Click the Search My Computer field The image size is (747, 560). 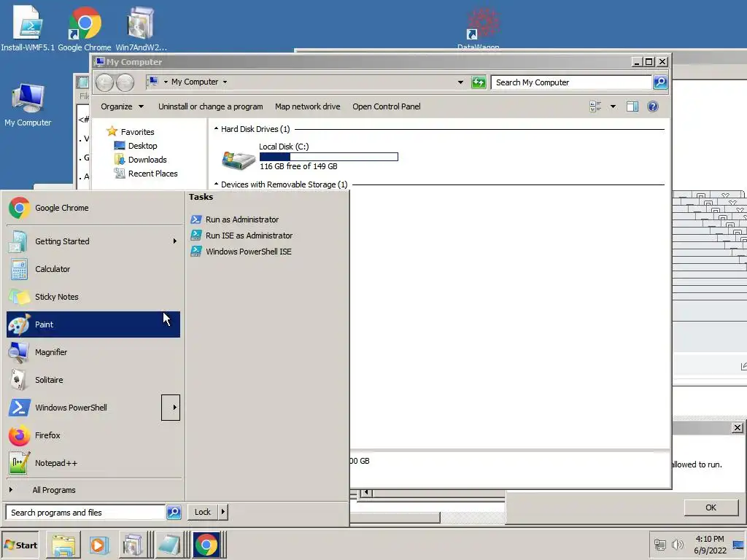coord(571,82)
